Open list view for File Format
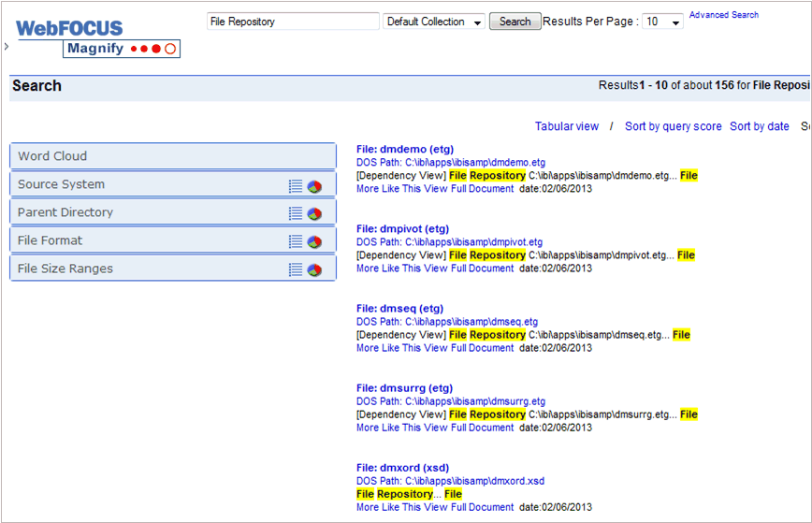Viewport: 812px width, 523px height. pyautogui.click(x=296, y=241)
